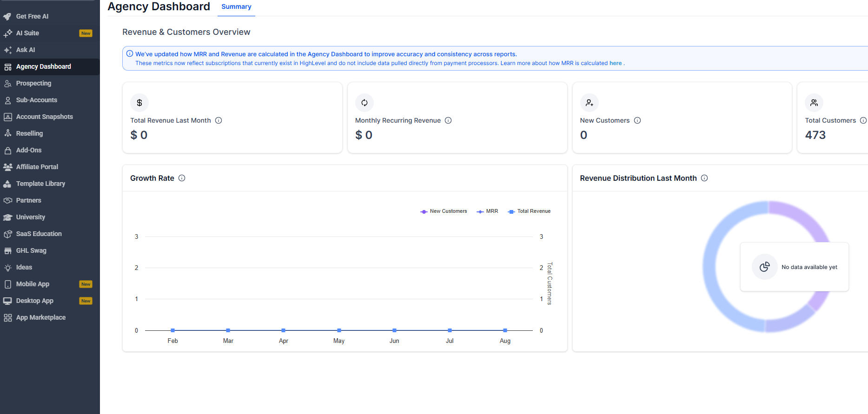Screen dimensions: 868x414
Task: Click the Sub-Accounts user icon
Action: point(7,100)
